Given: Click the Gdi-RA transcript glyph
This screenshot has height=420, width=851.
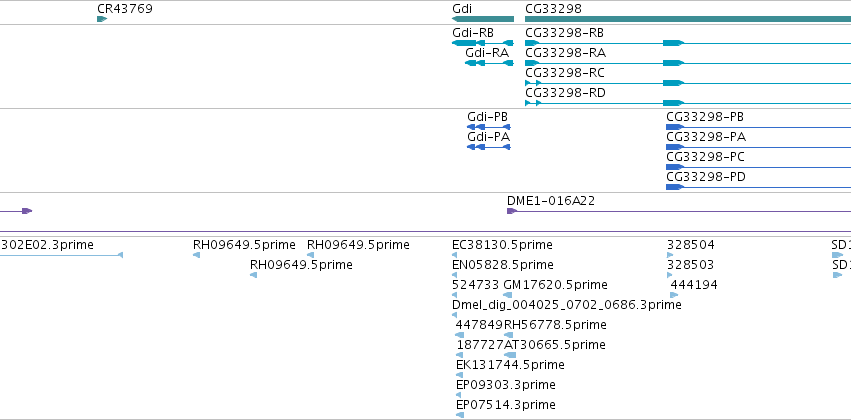Looking at the screenshot, I should coord(490,63).
